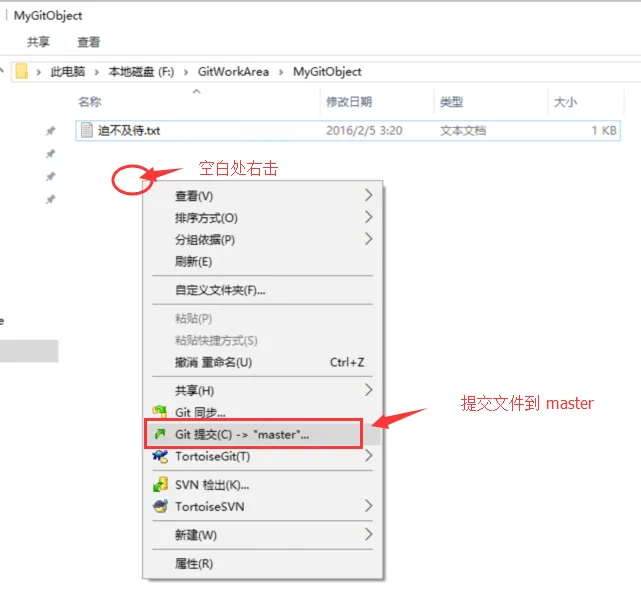This screenshot has height=605, width=641.
Task: Click the 1 KB size cell
Action: tap(604, 131)
